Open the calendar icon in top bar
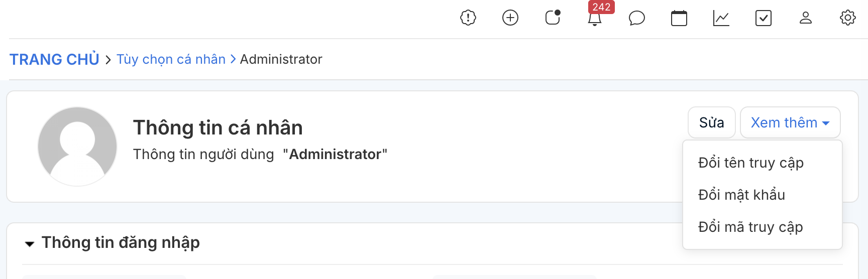This screenshot has width=868, height=279. point(679,18)
